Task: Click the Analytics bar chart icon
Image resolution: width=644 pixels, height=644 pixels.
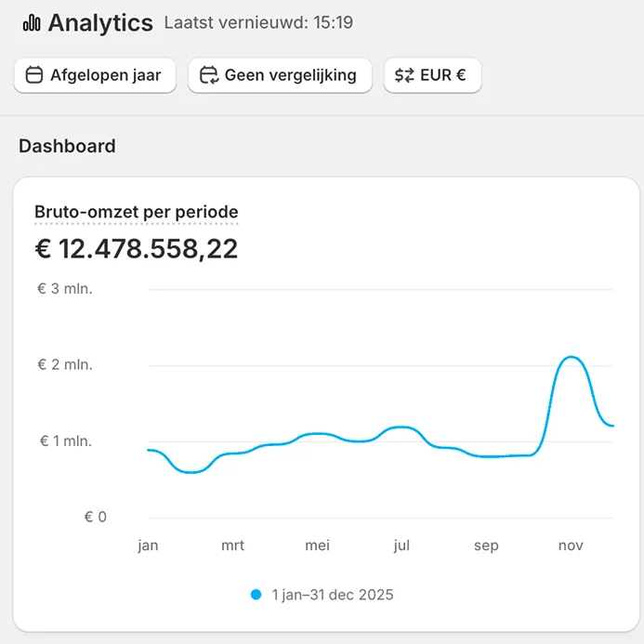Action: click(32, 23)
